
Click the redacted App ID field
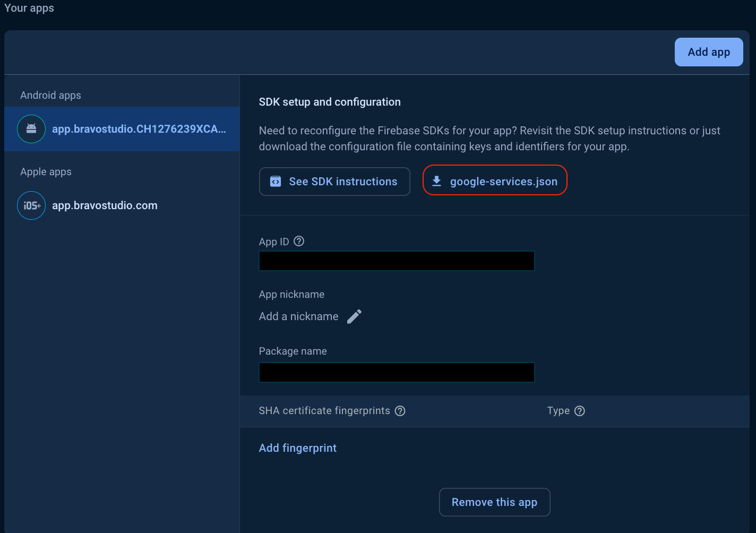397,261
